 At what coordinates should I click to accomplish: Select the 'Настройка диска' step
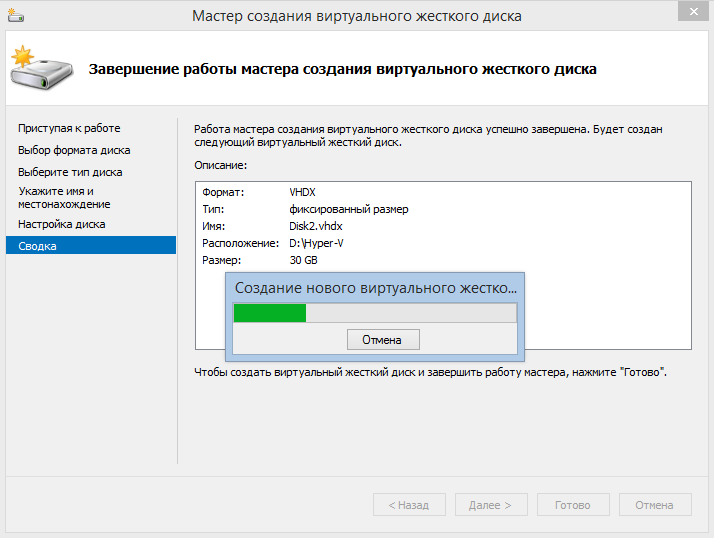61,224
